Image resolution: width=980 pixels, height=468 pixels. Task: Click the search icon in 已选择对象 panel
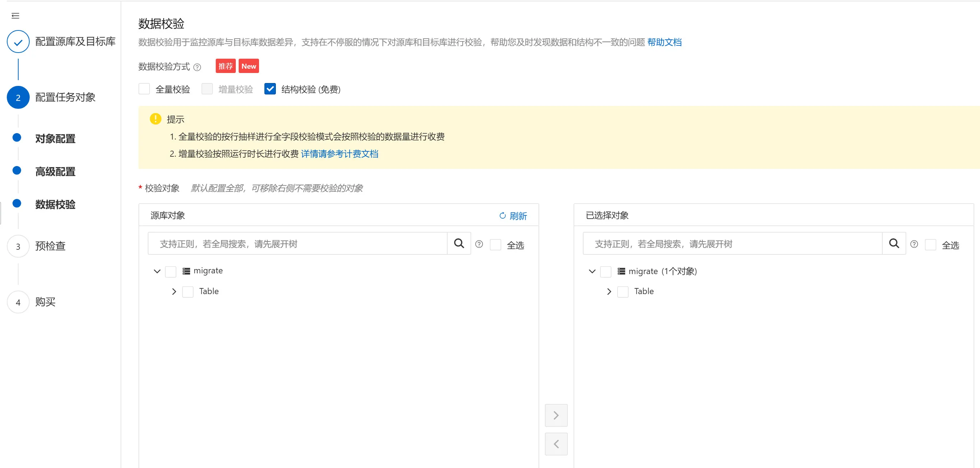pos(894,244)
